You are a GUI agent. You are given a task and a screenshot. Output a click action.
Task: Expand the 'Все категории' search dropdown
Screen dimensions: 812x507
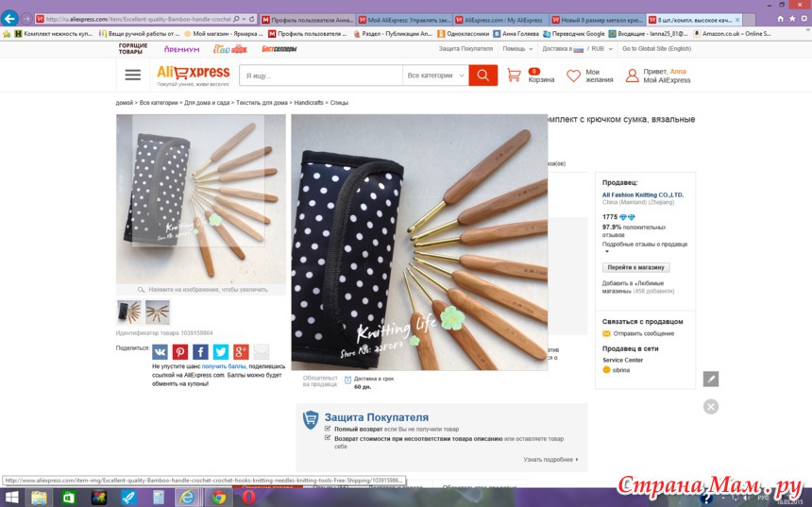[435, 76]
